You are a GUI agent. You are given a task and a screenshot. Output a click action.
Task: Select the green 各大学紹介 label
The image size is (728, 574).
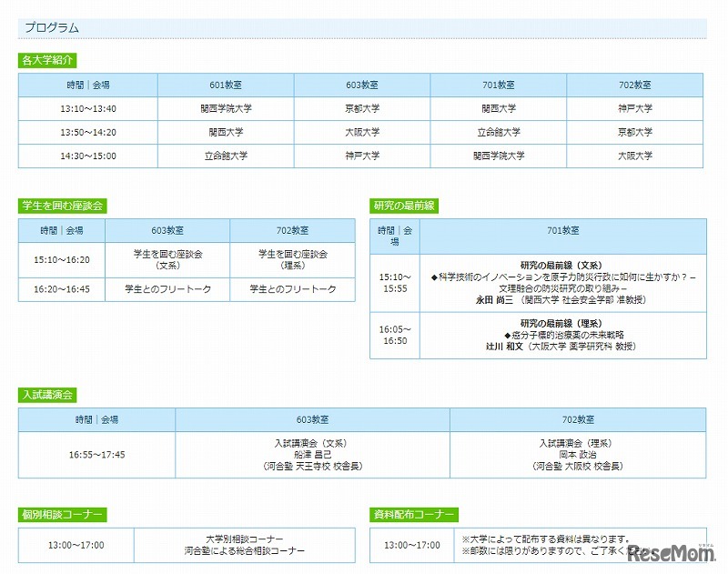click(47, 61)
